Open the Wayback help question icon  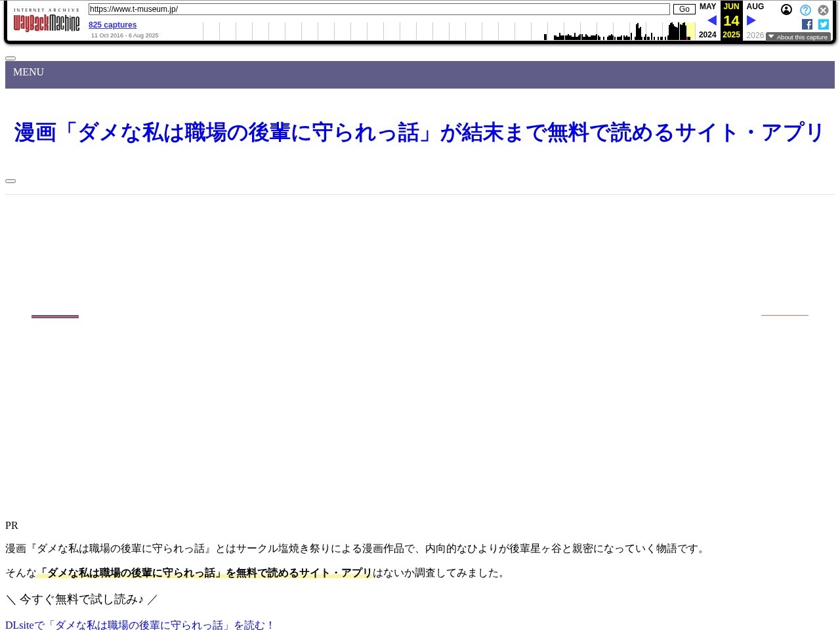[805, 10]
